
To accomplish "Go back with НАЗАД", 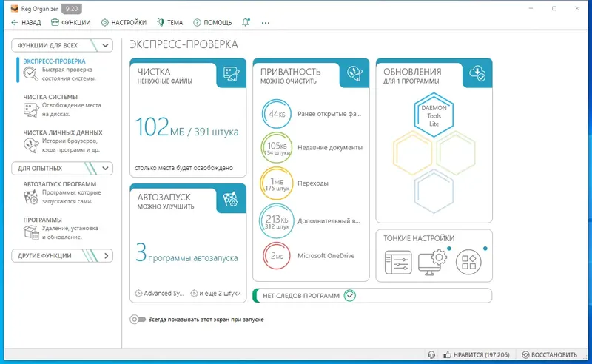I will pyautogui.click(x=26, y=23).
